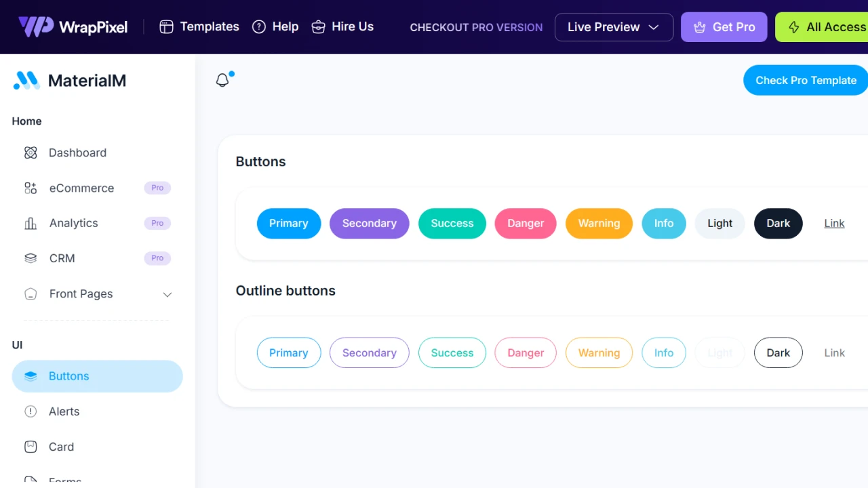
Task: Click the Pro badge next to eCommerce
Action: (157, 188)
